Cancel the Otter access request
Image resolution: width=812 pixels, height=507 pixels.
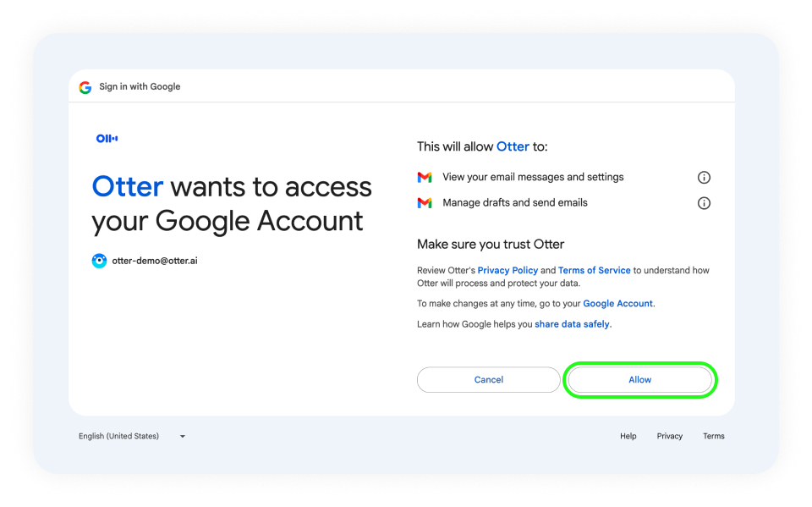(x=488, y=380)
